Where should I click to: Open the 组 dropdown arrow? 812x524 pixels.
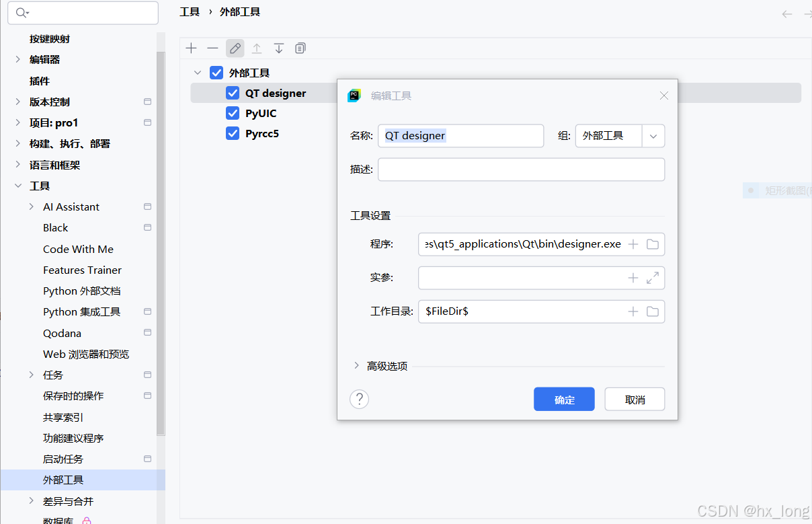tap(653, 136)
